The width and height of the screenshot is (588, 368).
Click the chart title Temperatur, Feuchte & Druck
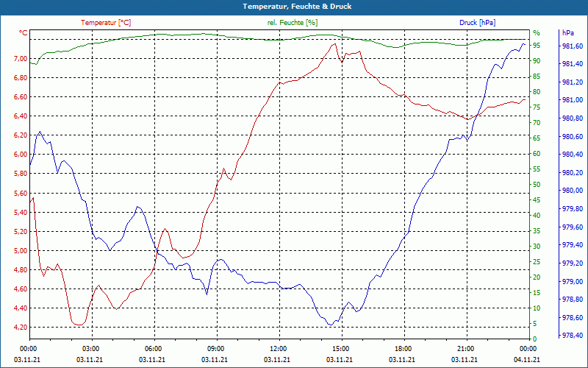pyautogui.click(x=297, y=7)
